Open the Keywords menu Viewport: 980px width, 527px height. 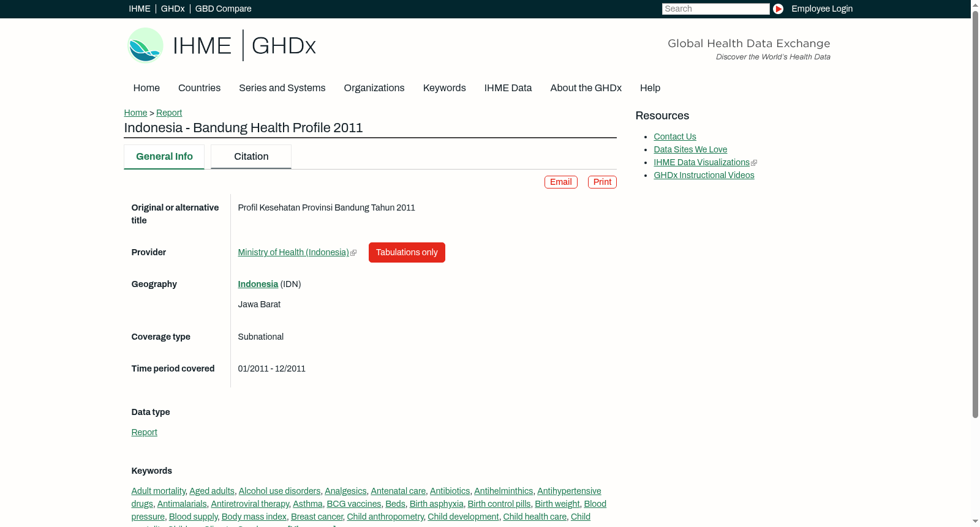[x=445, y=88]
